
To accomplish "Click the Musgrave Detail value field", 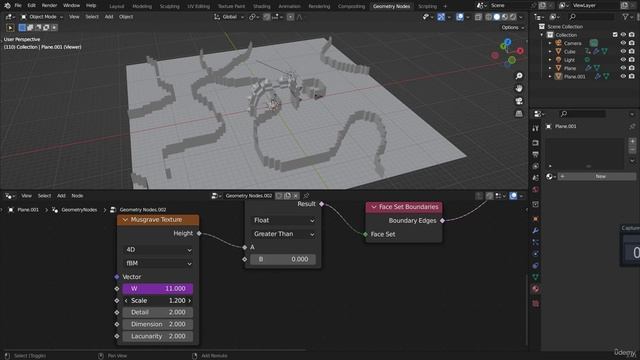I will coord(158,312).
